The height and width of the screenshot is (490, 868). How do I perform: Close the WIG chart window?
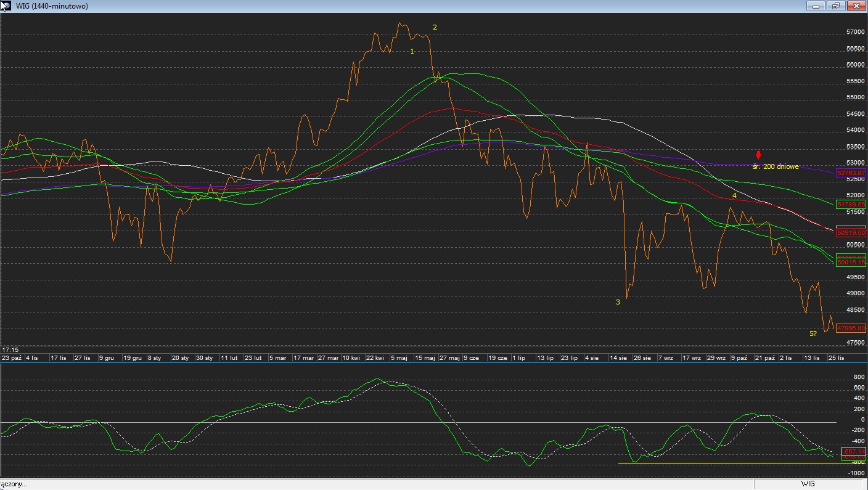pyautogui.click(x=856, y=6)
